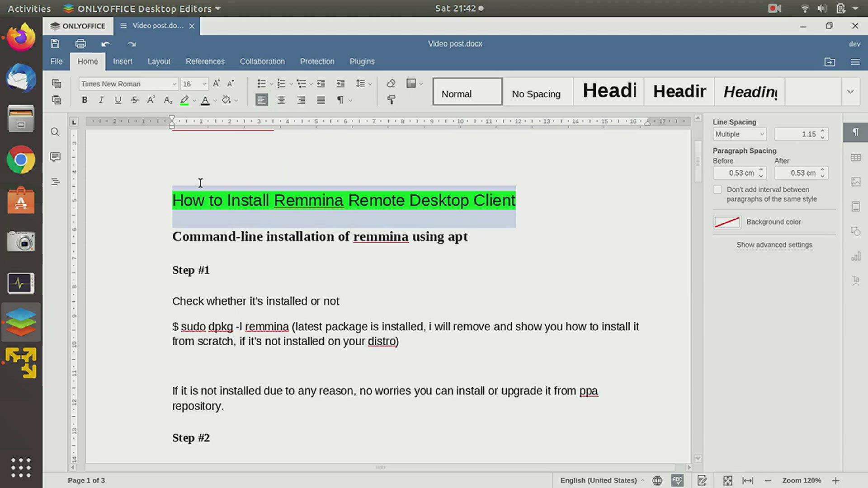Enable Don't add interval between paragraphs checkbox
868x488 pixels.
coord(717,189)
